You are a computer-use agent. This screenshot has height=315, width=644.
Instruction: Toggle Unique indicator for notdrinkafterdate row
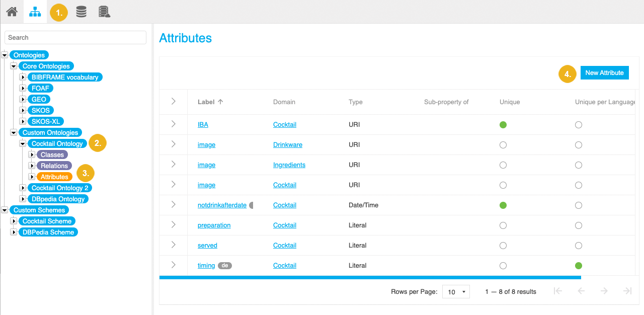(503, 205)
